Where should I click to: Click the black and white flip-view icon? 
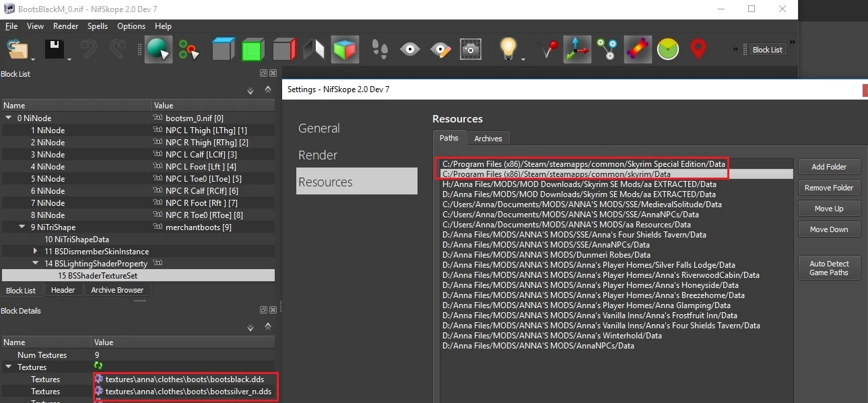tap(314, 50)
